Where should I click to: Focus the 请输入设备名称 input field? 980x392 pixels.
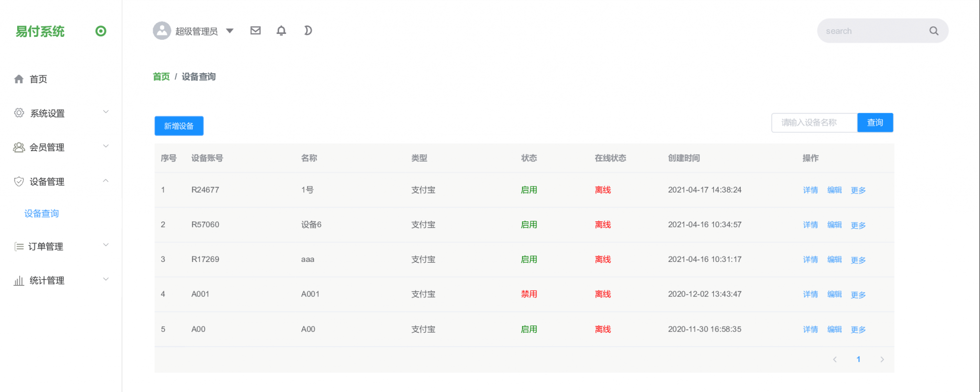(x=814, y=122)
